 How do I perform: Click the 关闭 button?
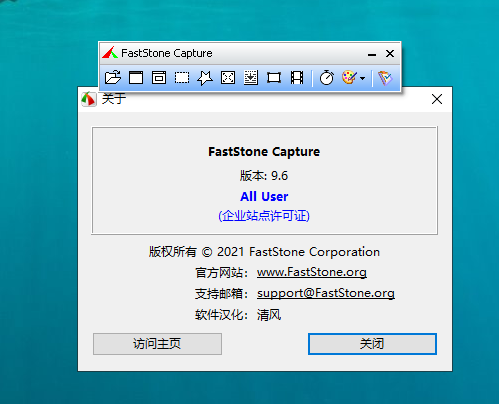[x=372, y=344]
